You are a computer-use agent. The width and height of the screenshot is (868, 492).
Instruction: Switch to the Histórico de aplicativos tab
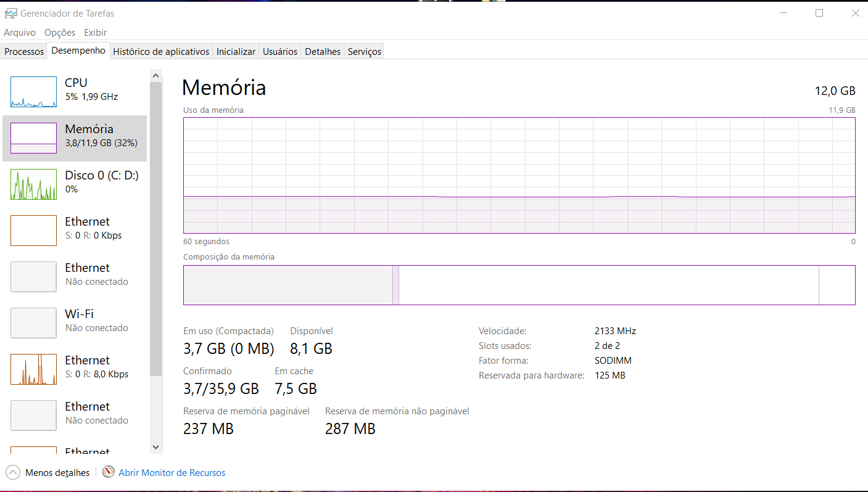pos(161,52)
